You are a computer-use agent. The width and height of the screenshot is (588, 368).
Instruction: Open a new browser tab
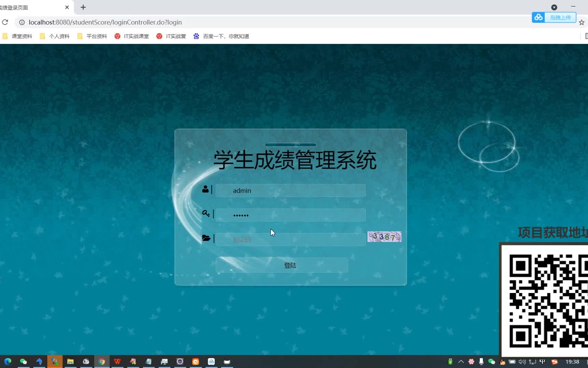click(x=83, y=7)
